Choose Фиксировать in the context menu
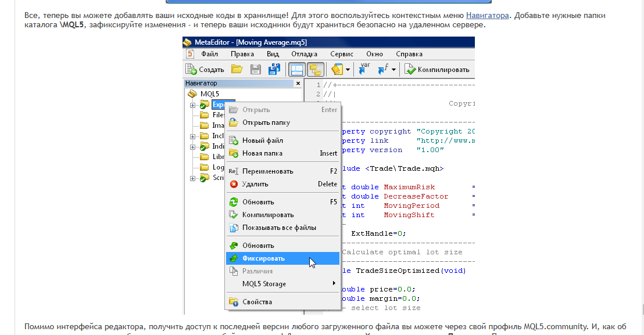This screenshot has width=644, height=335. [282, 258]
